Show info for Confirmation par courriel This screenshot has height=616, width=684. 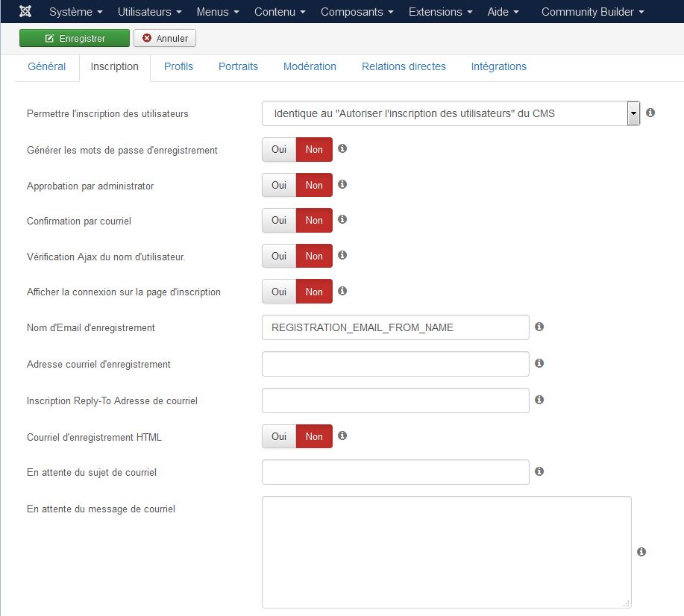click(x=342, y=219)
